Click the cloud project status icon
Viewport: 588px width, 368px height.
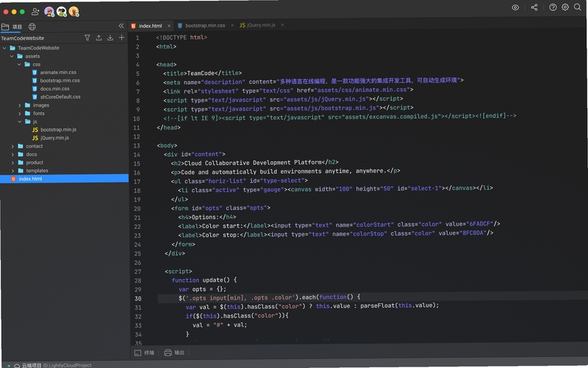pos(17,365)
